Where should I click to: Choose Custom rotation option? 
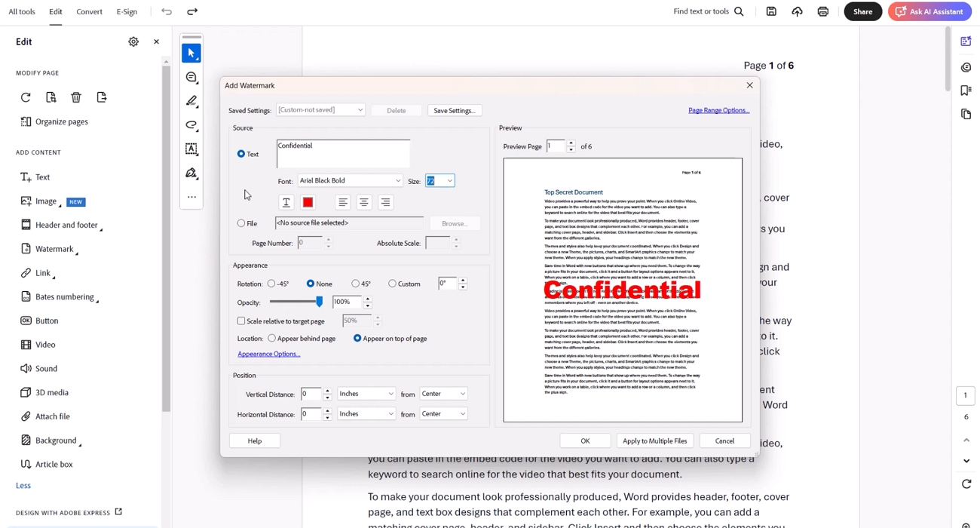[x=392, y=284]
